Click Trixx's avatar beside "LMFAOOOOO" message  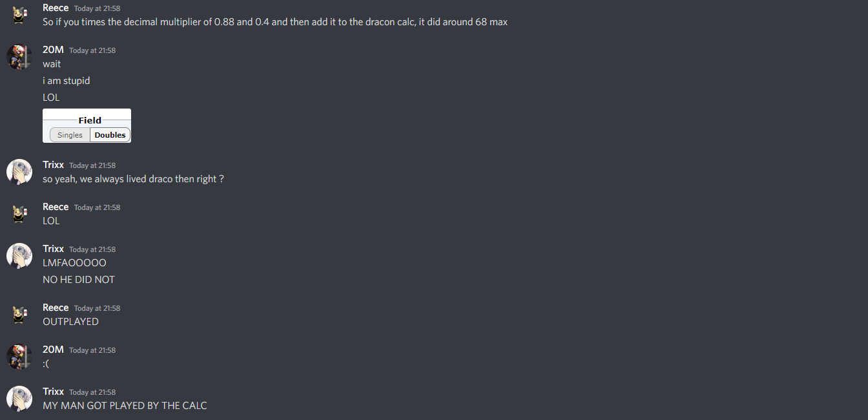click(19, 256)
